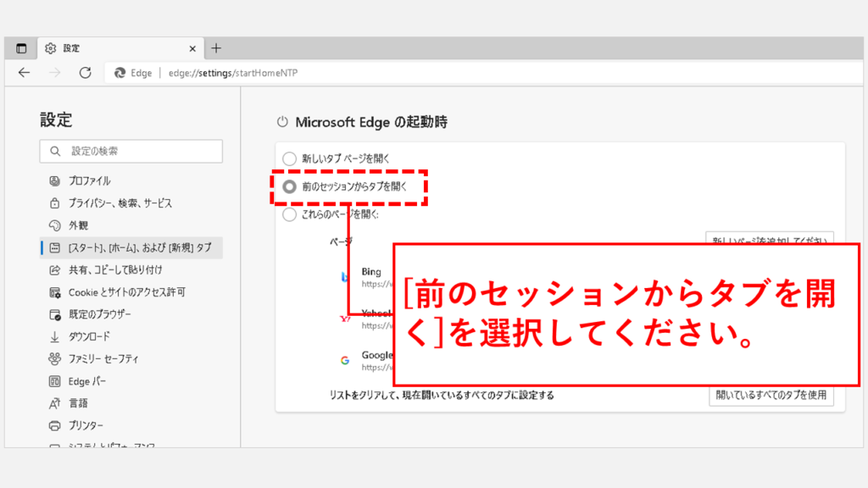Select 前のセッションからタブを開く radio button

coord(290,186)
